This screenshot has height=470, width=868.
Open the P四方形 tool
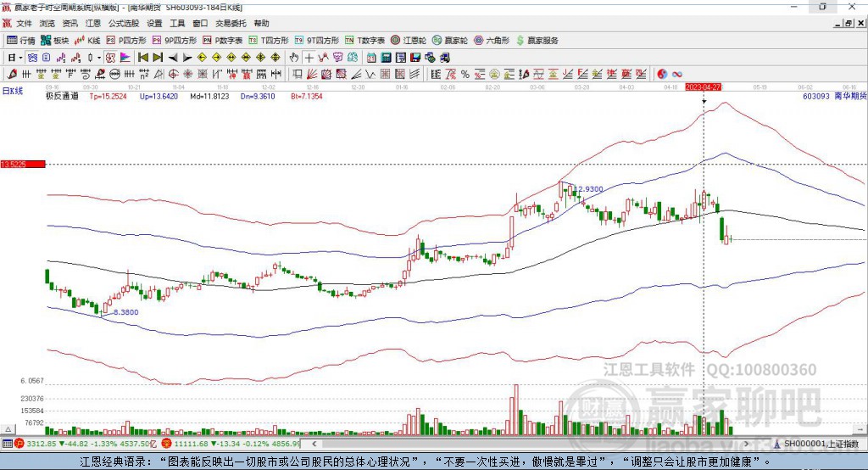pos(126,41)
